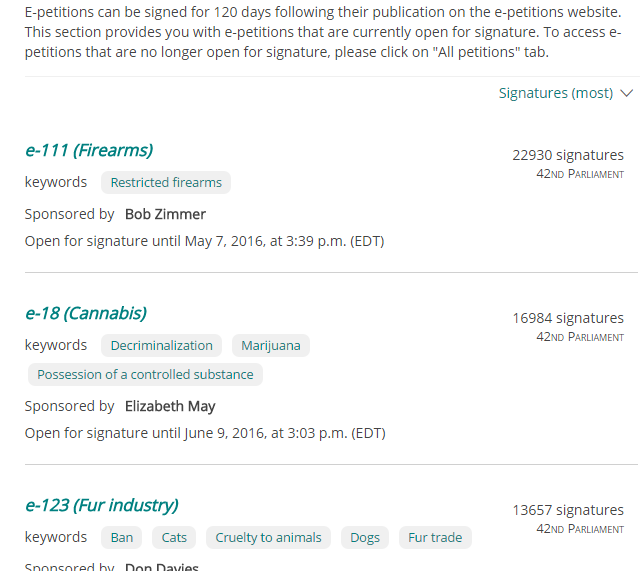This screenshot has height=571, width=640.
Task: Click the Dogs keyword tag
Action: (x=365, y=538)
